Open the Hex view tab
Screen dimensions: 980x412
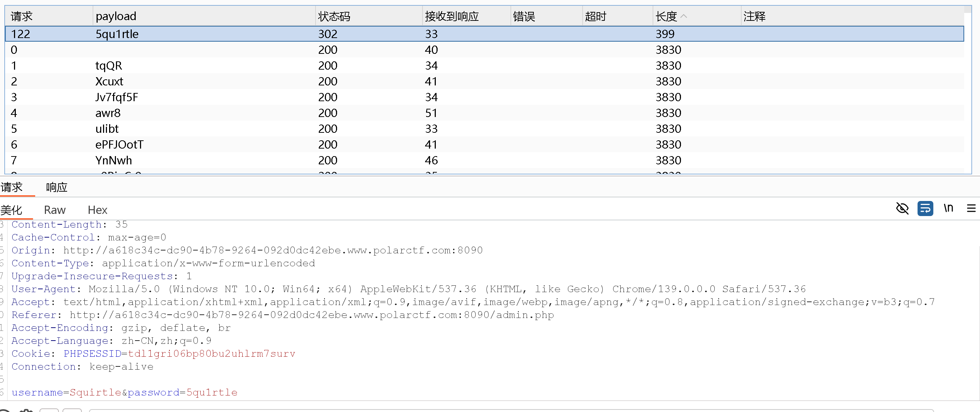(97, 210)
